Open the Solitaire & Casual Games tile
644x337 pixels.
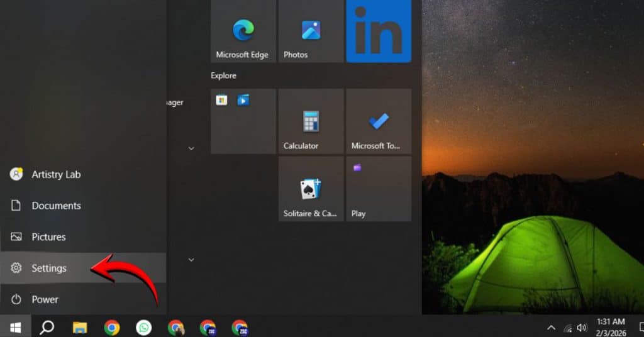pos(311,189)
